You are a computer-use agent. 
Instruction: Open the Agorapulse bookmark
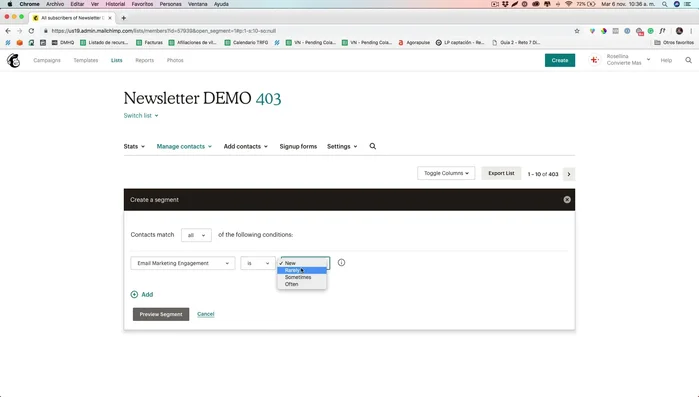tap(414, 42)
